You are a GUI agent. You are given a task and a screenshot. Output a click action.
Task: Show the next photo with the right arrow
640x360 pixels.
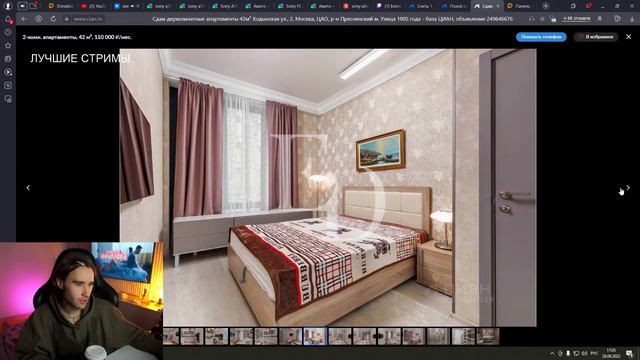(x=628, y=187)
